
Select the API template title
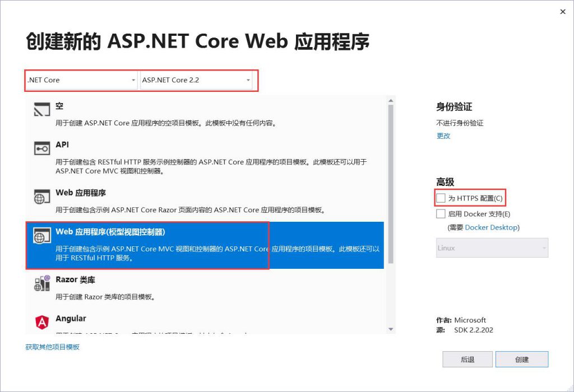click(62, 144)
